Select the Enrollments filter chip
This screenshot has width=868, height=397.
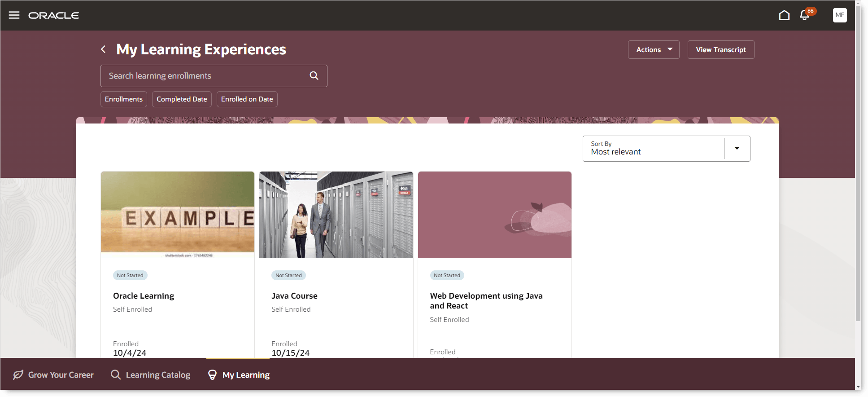pyautogui.click(x=124, y=99)
